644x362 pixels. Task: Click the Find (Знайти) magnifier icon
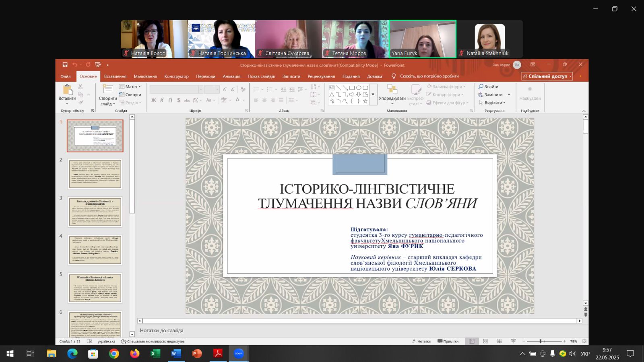481,86
